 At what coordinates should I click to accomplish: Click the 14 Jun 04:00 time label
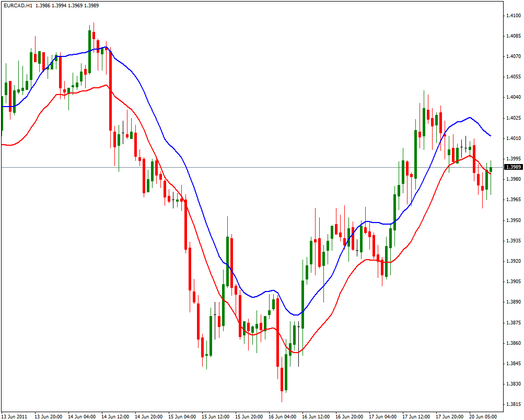point(82,417)
